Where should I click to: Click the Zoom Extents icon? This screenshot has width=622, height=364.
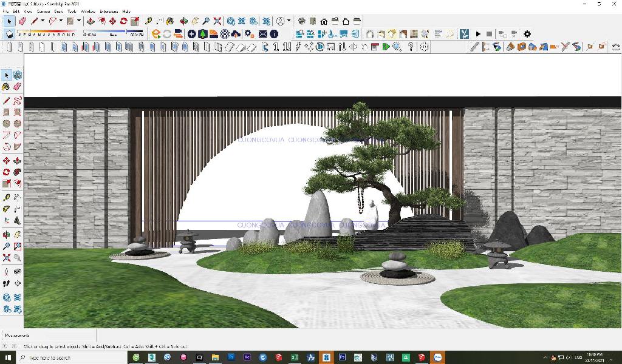click(217, 21)
